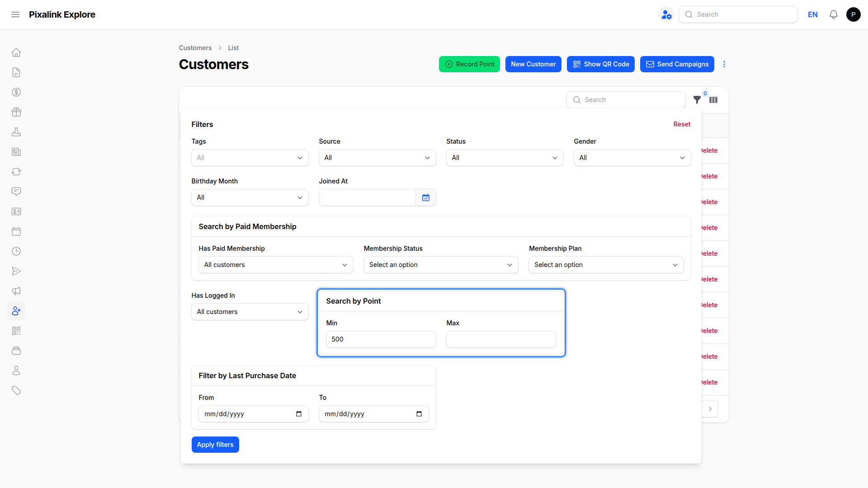Image resolution: width=868 pixels, height=488 pixels.
Task: Open the QR code icon in sidebar
Action: 16,331
